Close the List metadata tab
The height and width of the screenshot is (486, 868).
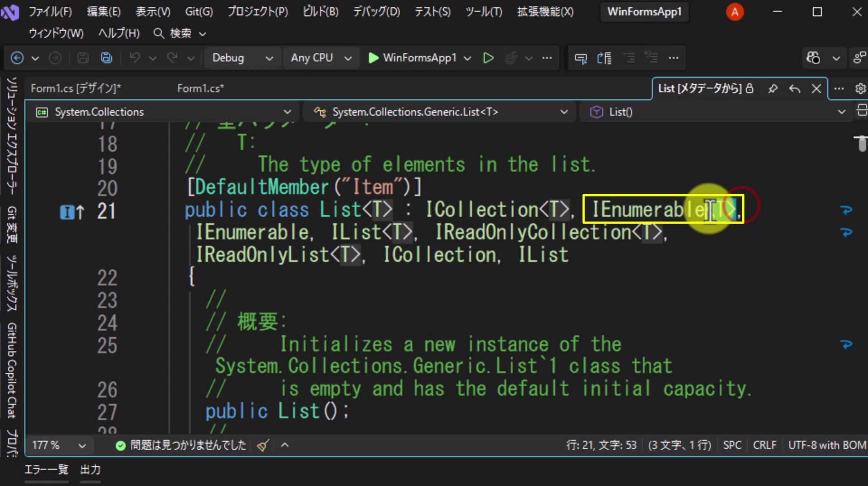[x=816, y=89]
